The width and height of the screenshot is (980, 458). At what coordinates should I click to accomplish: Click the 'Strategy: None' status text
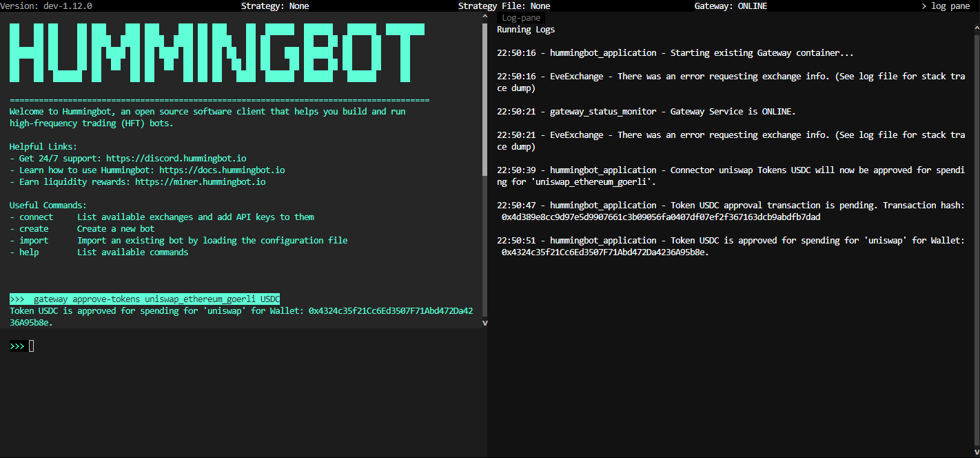[275, 6]
